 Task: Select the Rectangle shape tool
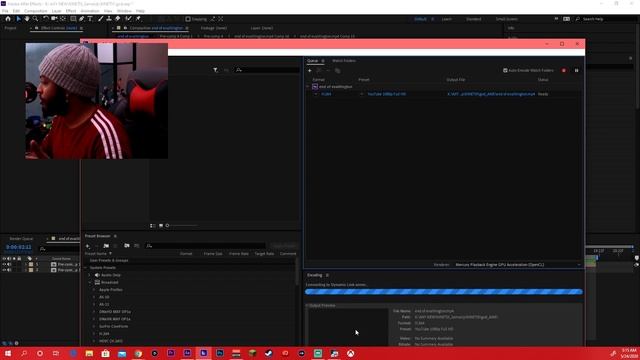click(x=73, y=19)
